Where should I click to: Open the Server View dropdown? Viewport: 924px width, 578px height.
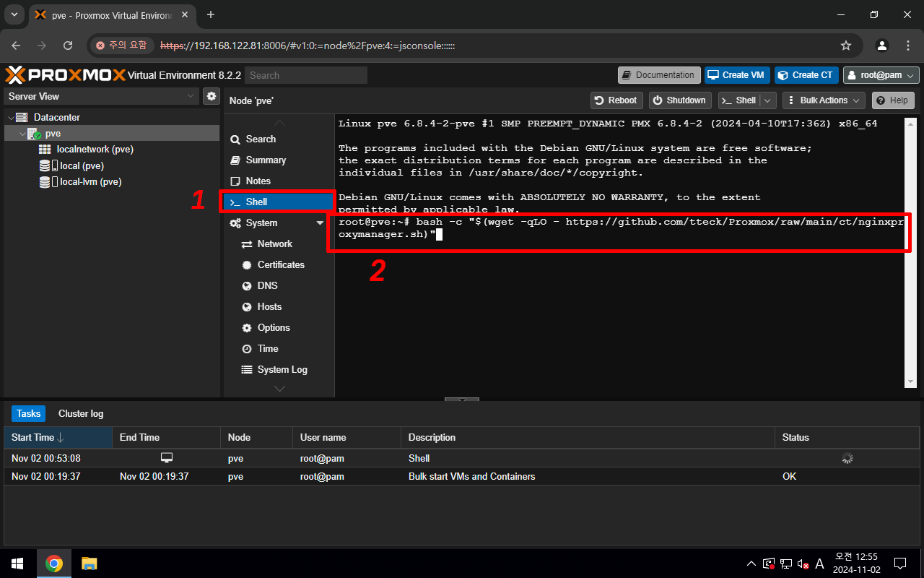[x=191, y=96]
